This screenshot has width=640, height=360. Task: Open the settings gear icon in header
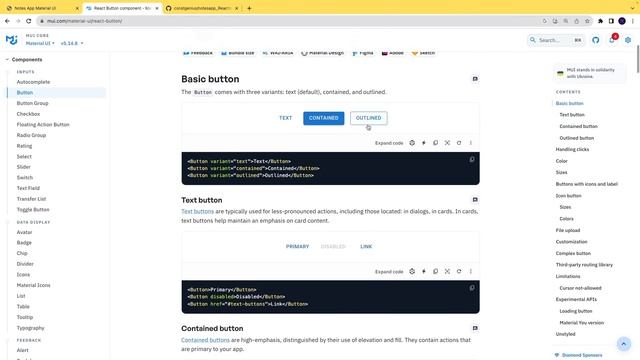click(x=628, y=40)
